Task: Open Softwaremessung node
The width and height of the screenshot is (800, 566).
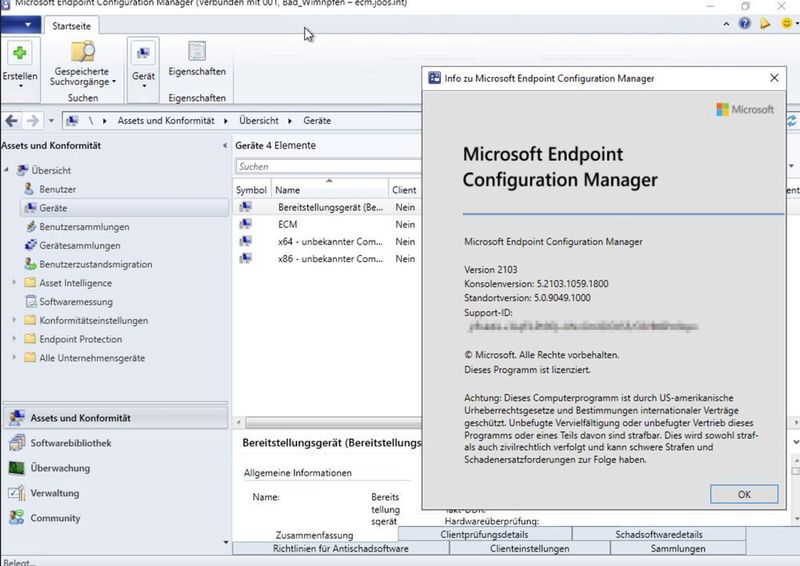Action: coord(76,302)
